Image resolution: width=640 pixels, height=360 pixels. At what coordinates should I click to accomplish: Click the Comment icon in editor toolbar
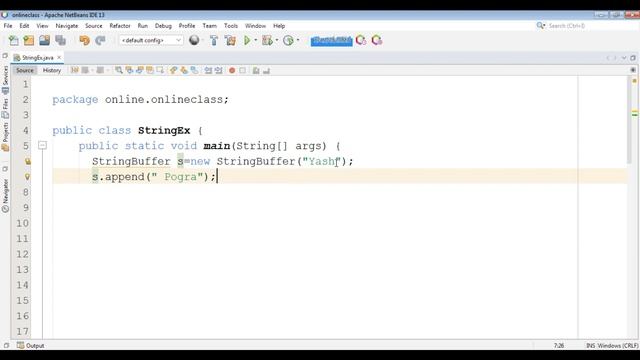point(256,70)
